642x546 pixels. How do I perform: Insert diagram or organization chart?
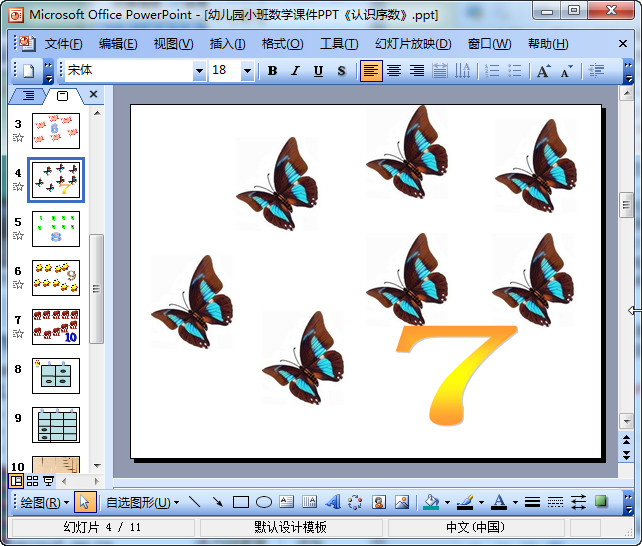(355, 502)
